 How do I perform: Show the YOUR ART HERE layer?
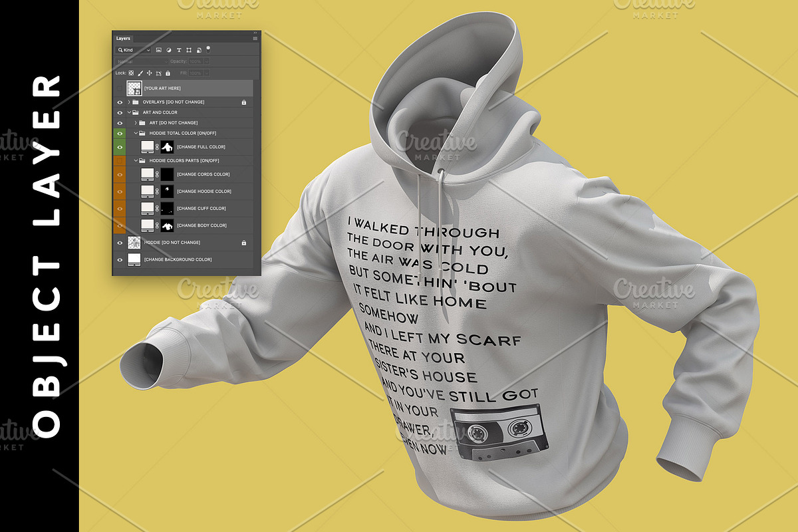click(x=120, y=88)
